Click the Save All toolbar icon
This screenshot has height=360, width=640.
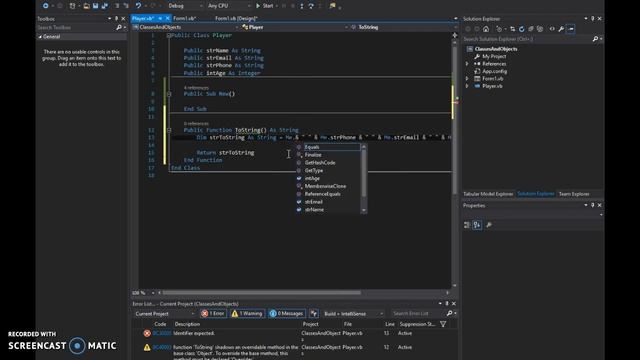104,6
